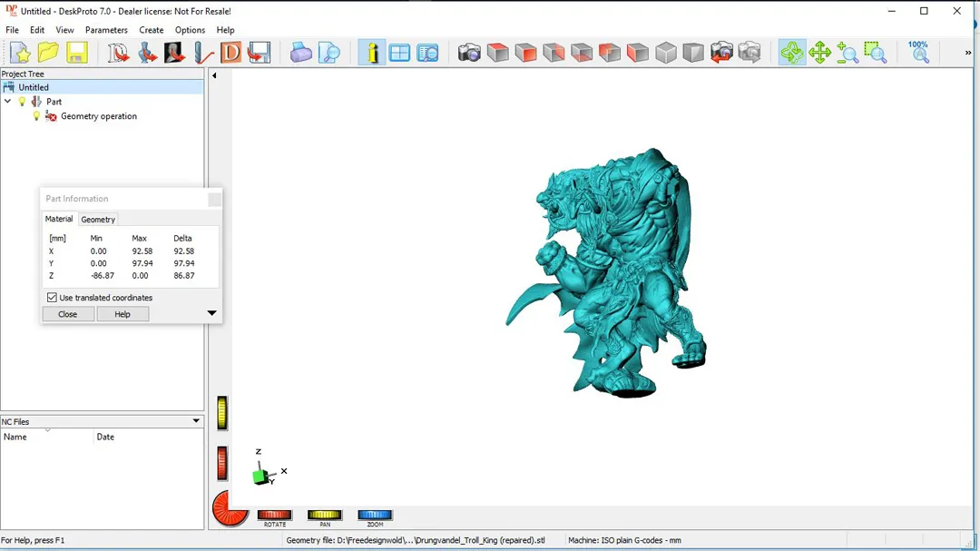Activate the plus/minus Zoom tool icon
Screen dimensions: 980x551
click(848, 53)
